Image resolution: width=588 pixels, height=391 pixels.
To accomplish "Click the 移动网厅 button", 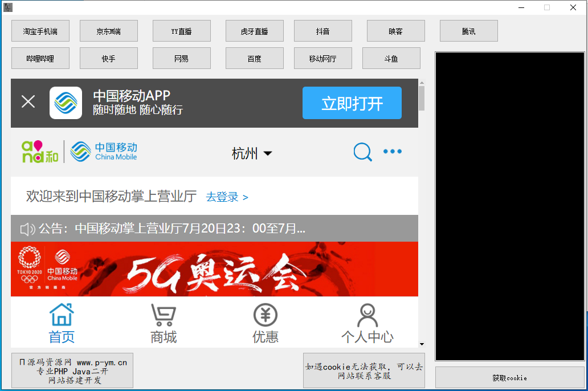I will pos(323,58).
